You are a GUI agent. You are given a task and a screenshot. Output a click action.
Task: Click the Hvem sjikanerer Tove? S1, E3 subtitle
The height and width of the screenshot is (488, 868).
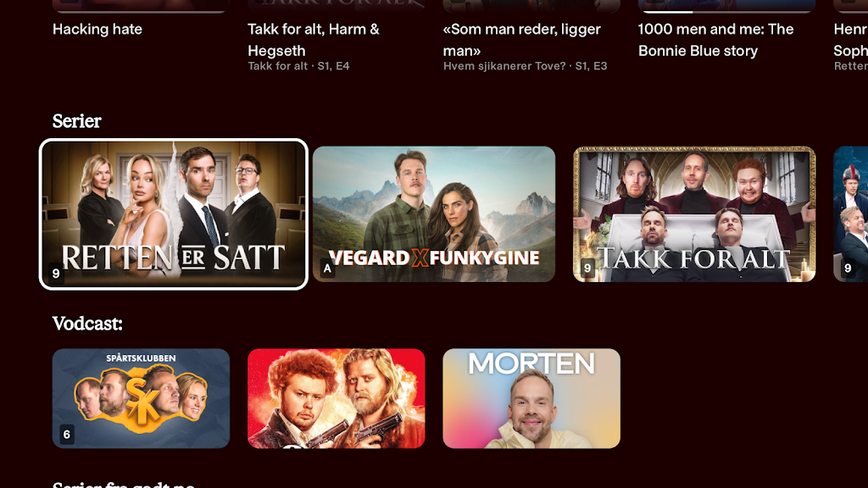(525, 66)
